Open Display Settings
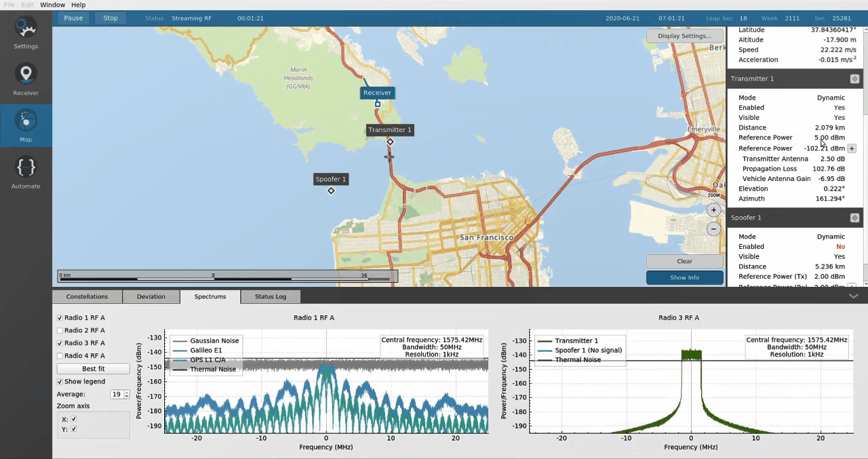This screenshot has height=459, width=868. point(684,36)
